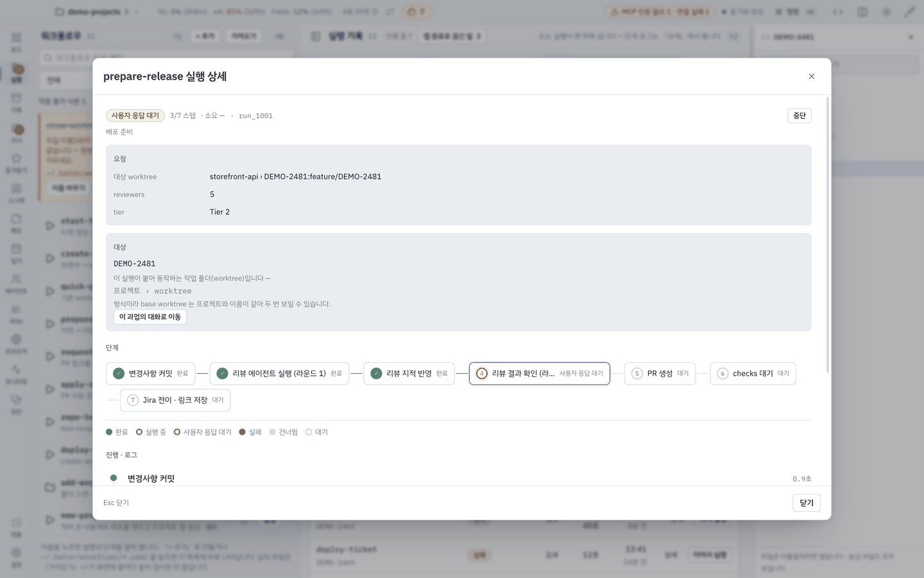Select the checks 대기 step chip
The height and width of the screenshot is (578, 924).
[753, 373]
